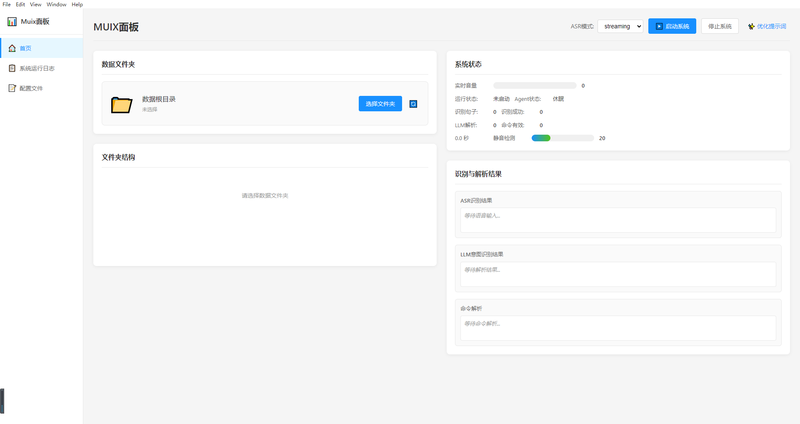Open the File menu
Image resolution: width=800 pixels, height=424 pixels.
pyautogui.click(x=6, y=4)
